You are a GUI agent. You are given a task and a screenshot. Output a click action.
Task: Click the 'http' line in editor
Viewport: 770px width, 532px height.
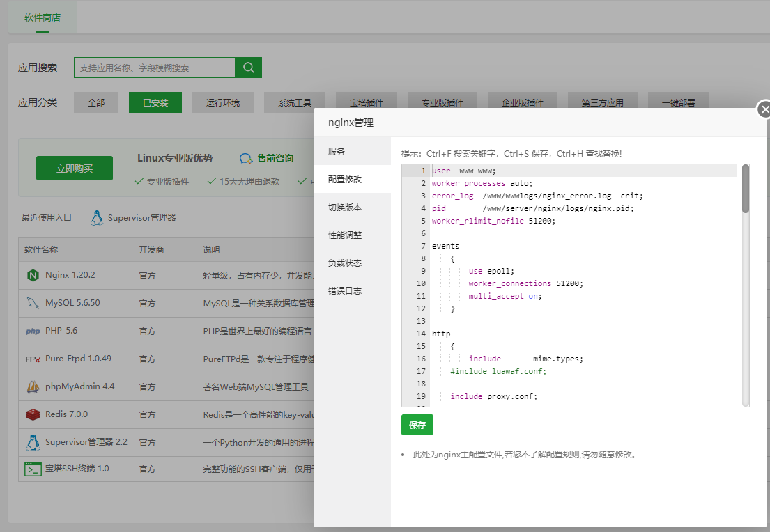(441, 334)
